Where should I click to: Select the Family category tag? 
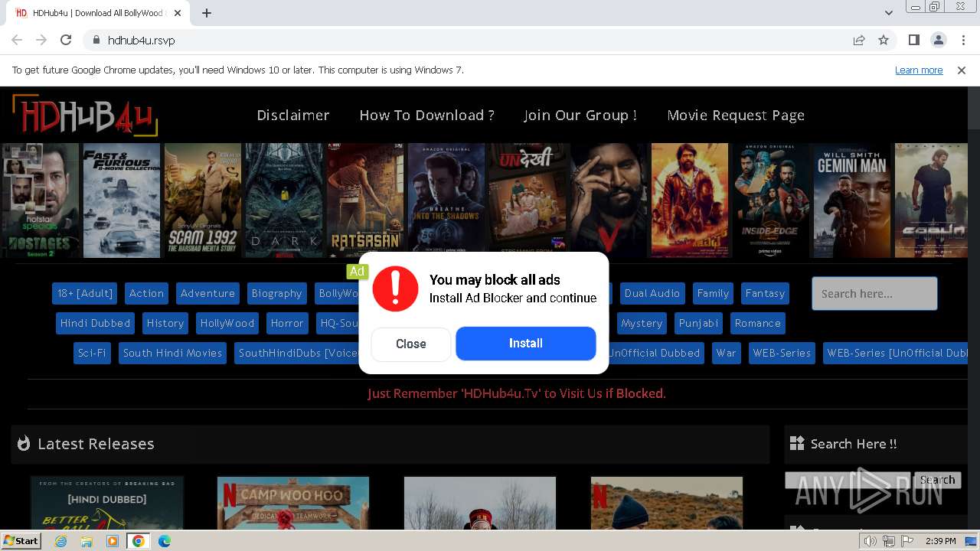pyautogui.click(x=713, y=293)
